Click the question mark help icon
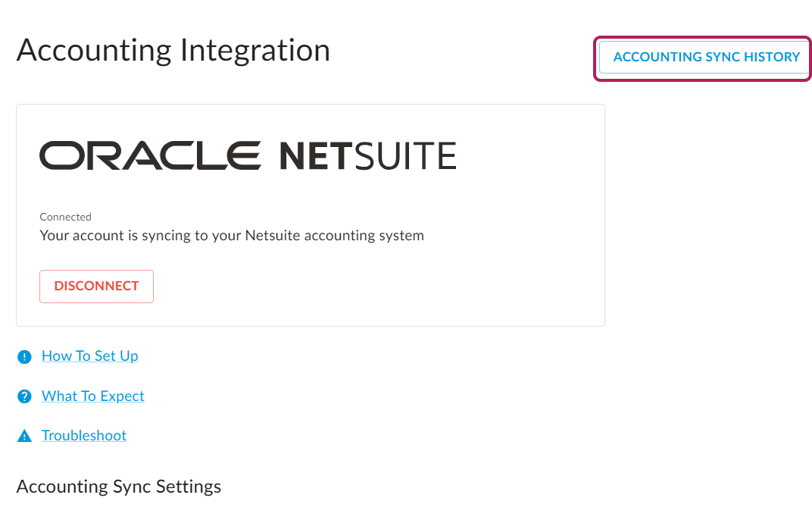 point(25,396)
